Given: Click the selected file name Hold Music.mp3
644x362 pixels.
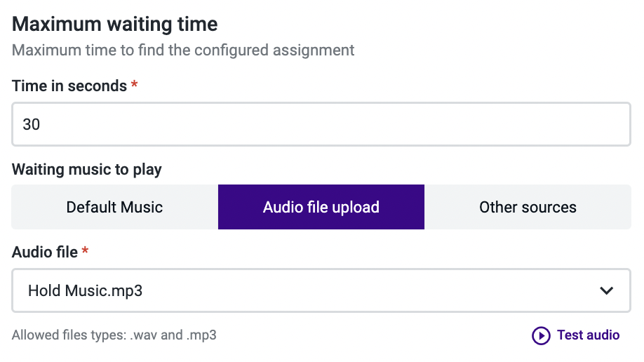Looking at the screenshot, I should (85, 290).
